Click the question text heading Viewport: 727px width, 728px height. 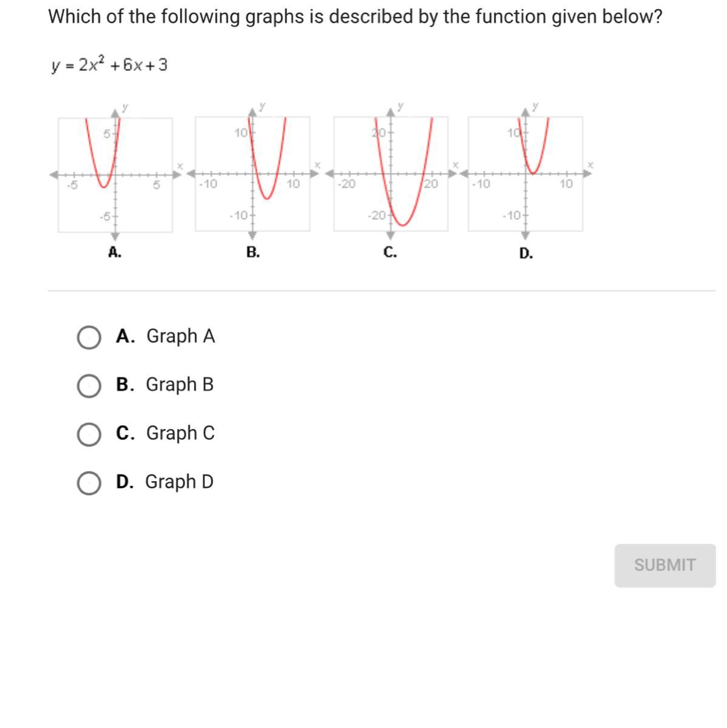click(x=355, y=16)
